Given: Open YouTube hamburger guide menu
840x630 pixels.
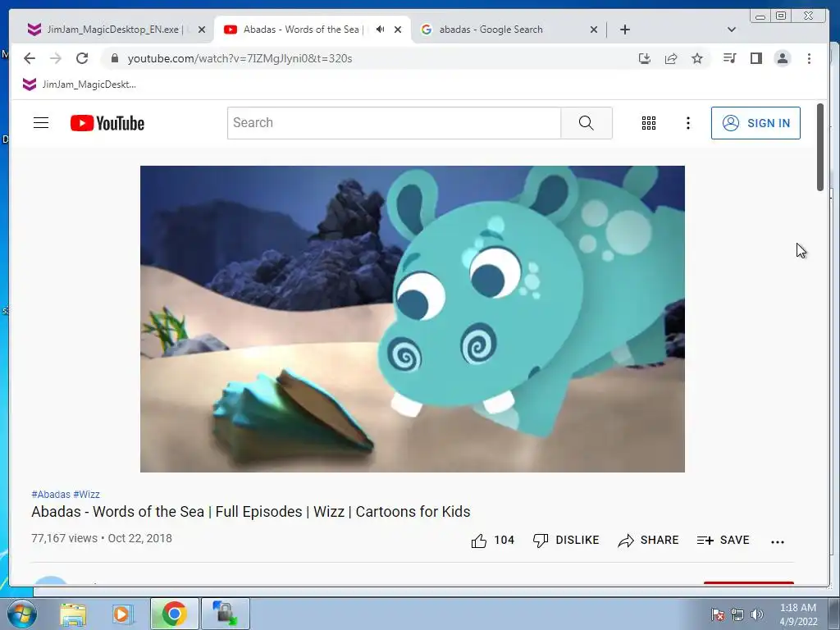Looking at the screenshot, I should coord(41,123).
